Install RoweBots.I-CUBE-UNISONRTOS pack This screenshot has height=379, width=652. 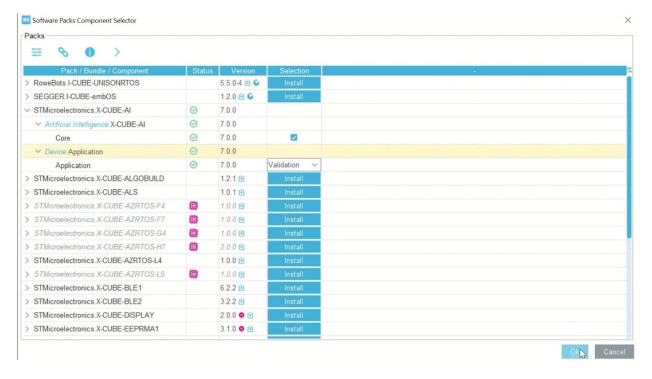pyautogui.click(x=294, y=83)
